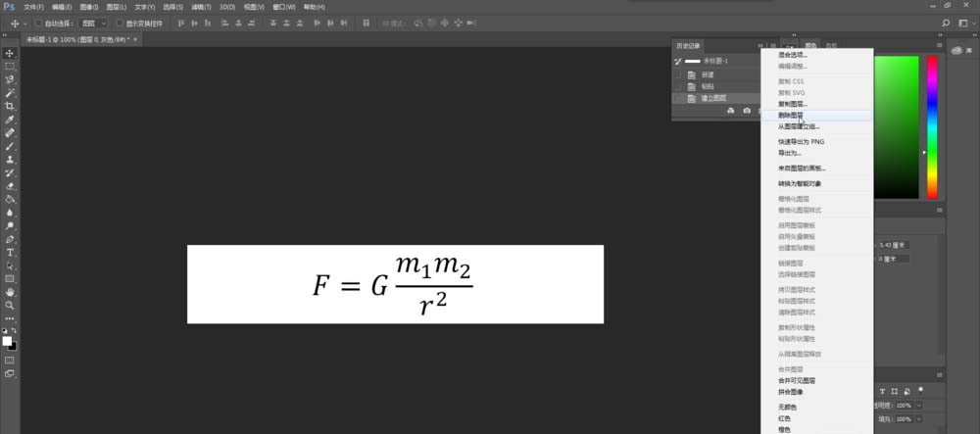Open the 滤镜(T) menu
Screen dimensions: 980x434
[201, 7]
